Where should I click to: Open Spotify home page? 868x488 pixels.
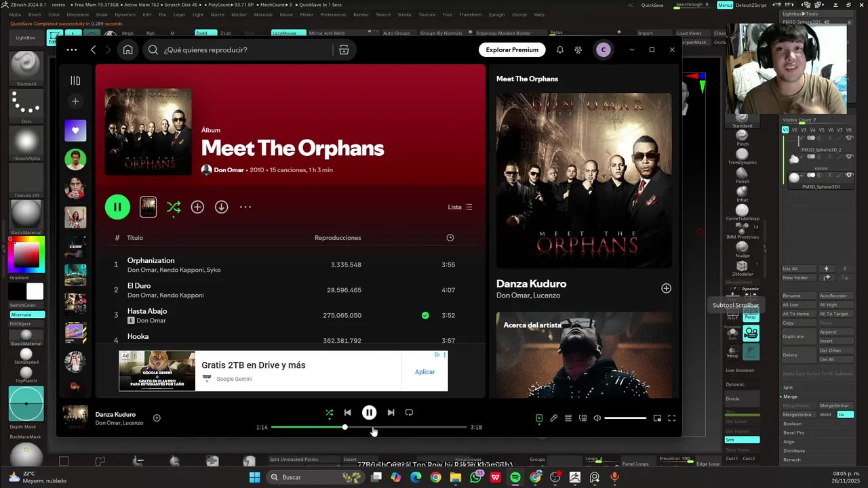[127, 49]
